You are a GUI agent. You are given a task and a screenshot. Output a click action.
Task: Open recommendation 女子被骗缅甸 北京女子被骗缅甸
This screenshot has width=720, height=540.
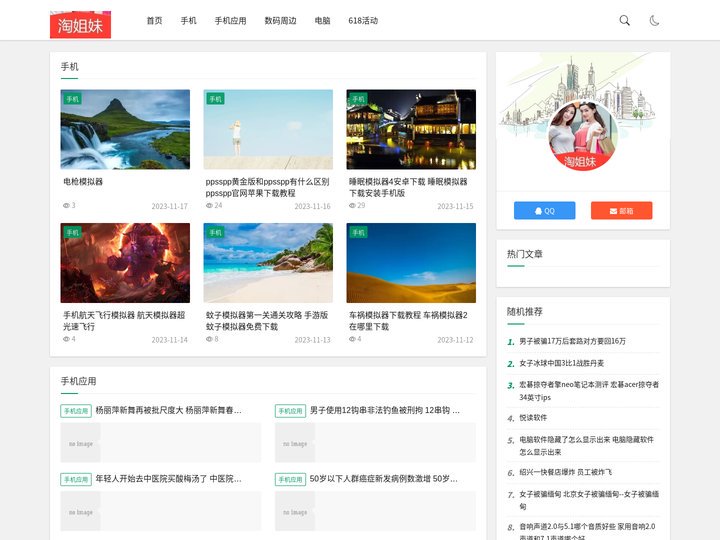coord(589,500)
